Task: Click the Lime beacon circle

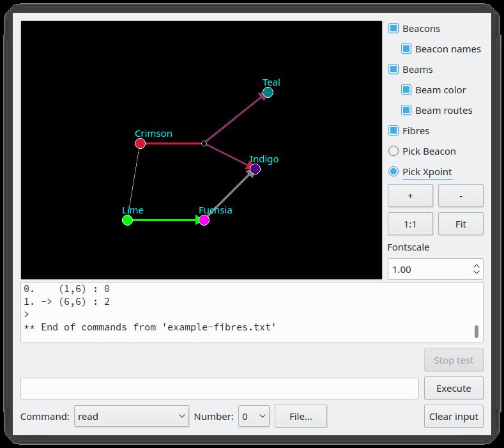Action: [127, 220]
